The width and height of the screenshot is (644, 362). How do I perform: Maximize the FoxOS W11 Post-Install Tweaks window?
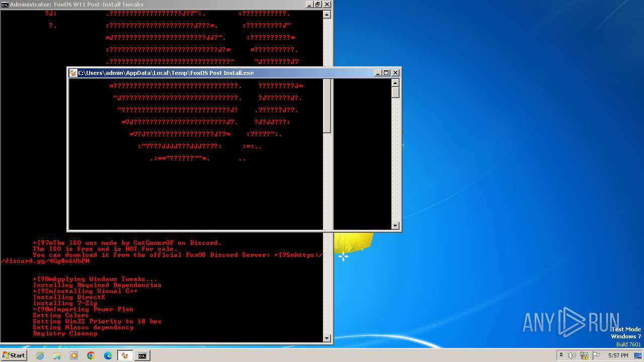(x=317, y=4)
